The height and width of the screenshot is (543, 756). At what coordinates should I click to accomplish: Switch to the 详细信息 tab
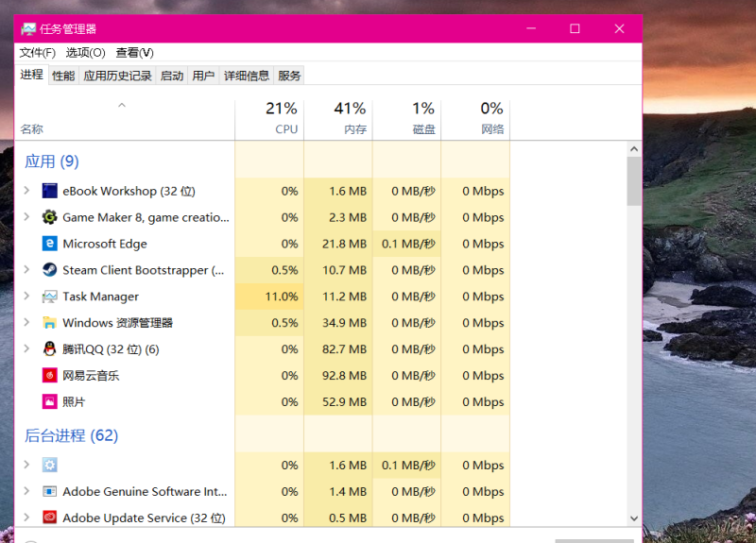pos(247,76)
